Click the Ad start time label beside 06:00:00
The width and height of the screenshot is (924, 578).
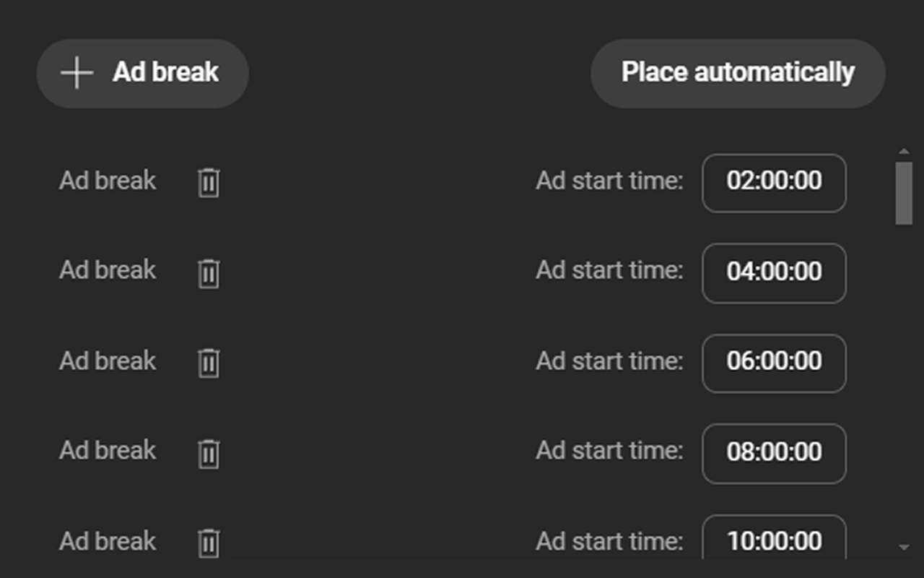point(610,361)
